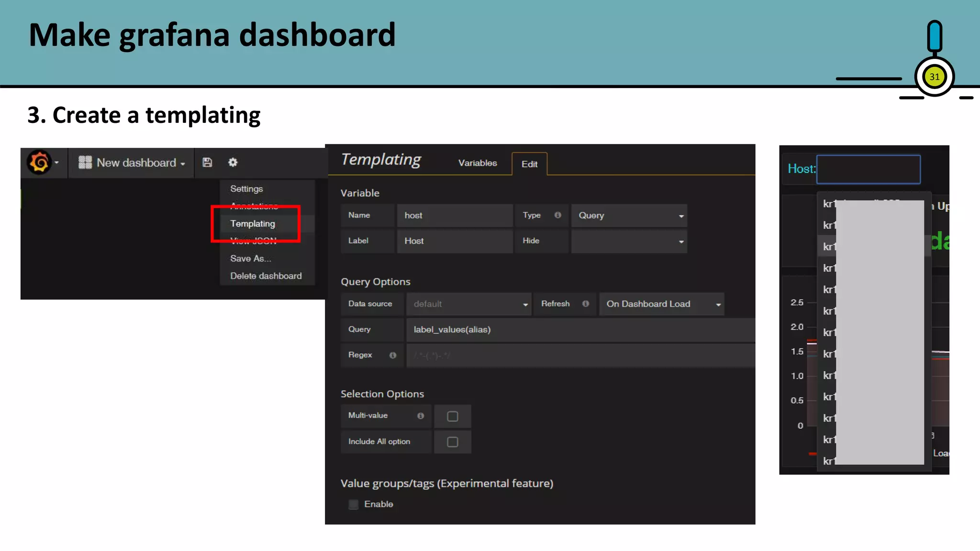Viewport: 980px width, 551px height.
Task: Click the Grafana logo icon
Action: [x=39, y=163]
